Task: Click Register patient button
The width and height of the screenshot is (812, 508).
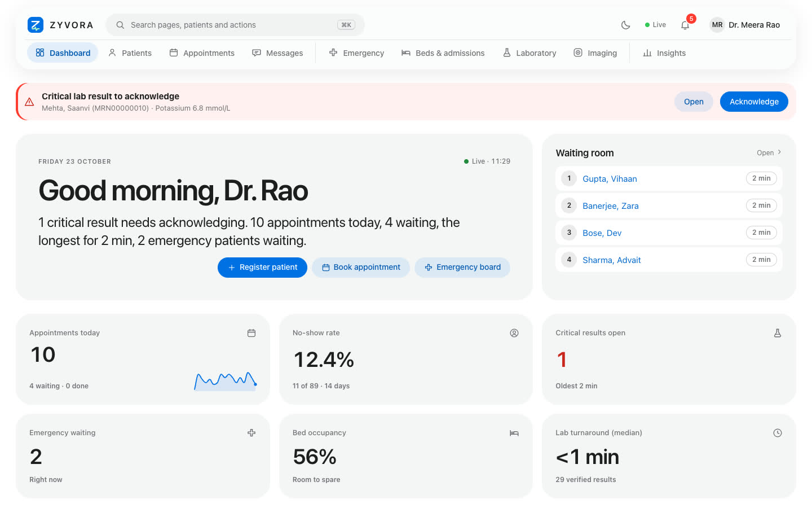Action: (262, 268)
